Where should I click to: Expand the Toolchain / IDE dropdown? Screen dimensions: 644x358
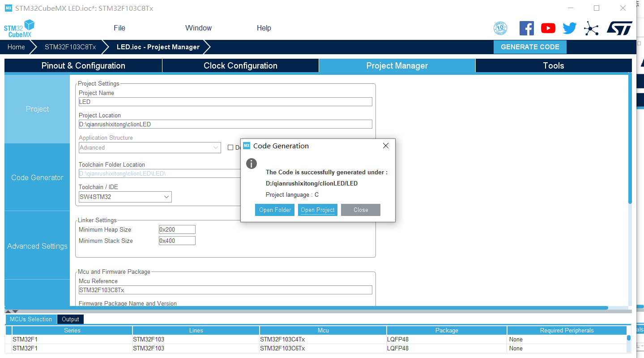point(125,197)
